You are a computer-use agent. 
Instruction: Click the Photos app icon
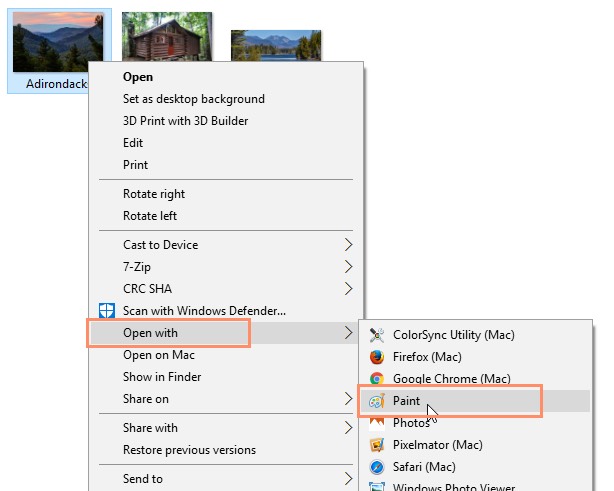377,423
